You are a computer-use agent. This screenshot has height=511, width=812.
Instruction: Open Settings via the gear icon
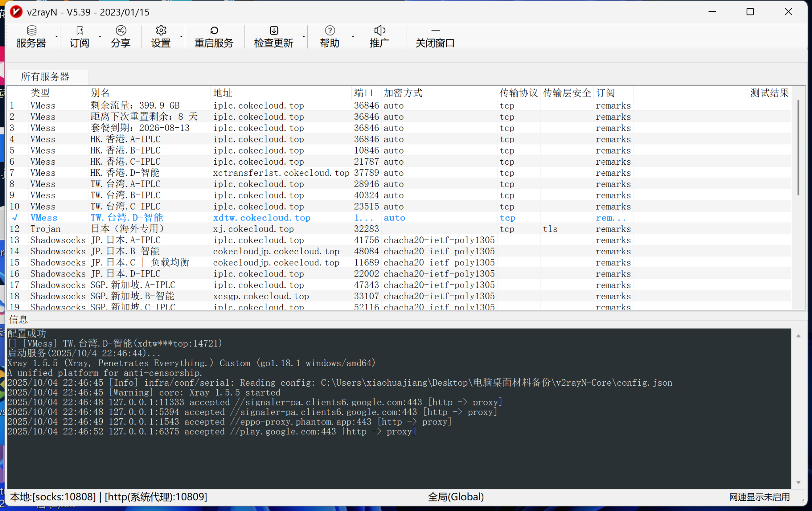[161, 31]
